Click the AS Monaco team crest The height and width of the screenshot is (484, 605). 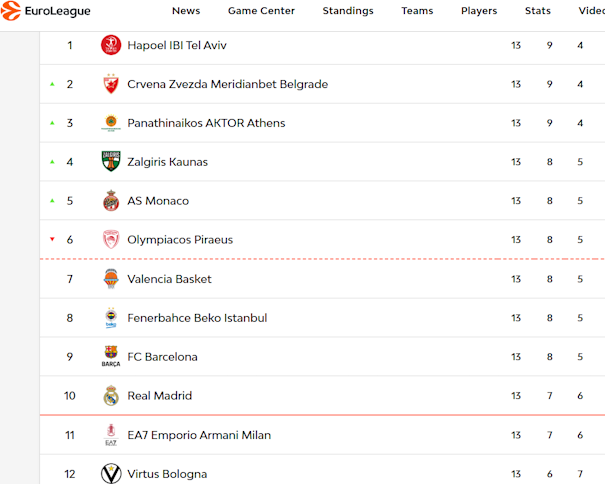(111, 201)
